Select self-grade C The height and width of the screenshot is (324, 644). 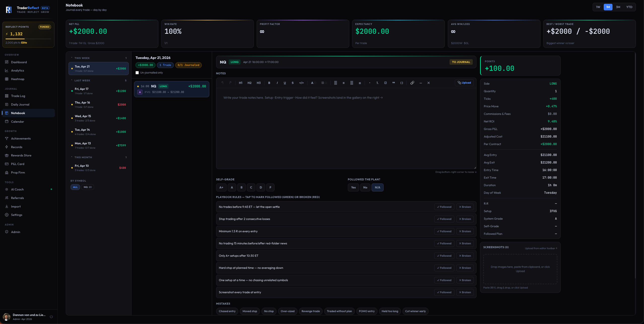coord(251,187)
